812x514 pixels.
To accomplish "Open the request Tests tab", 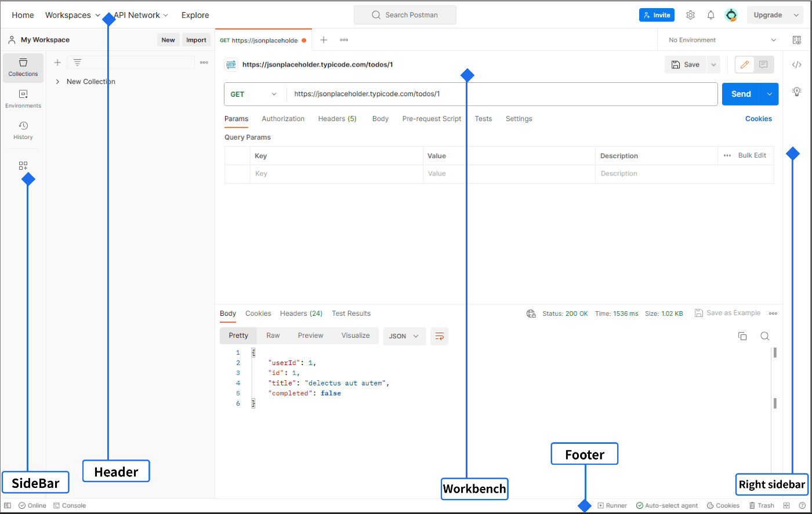I will 483,119.
